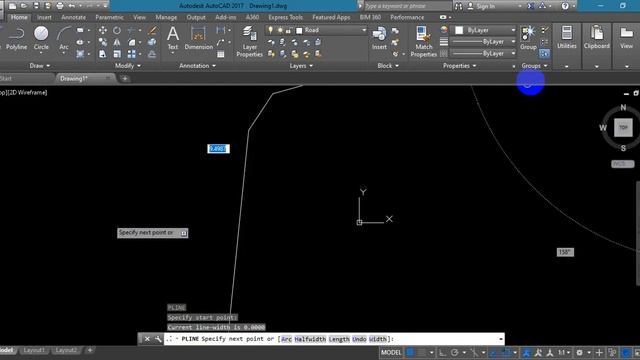The height and width of the screenshot is (360, 640).
Task: Expand the Layers panel
Action: [x=301, y=66]
